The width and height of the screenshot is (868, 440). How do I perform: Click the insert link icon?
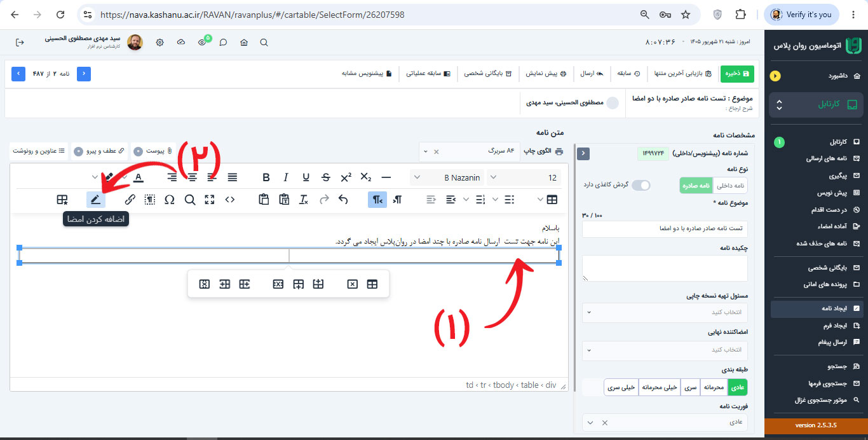click(130, 200)
